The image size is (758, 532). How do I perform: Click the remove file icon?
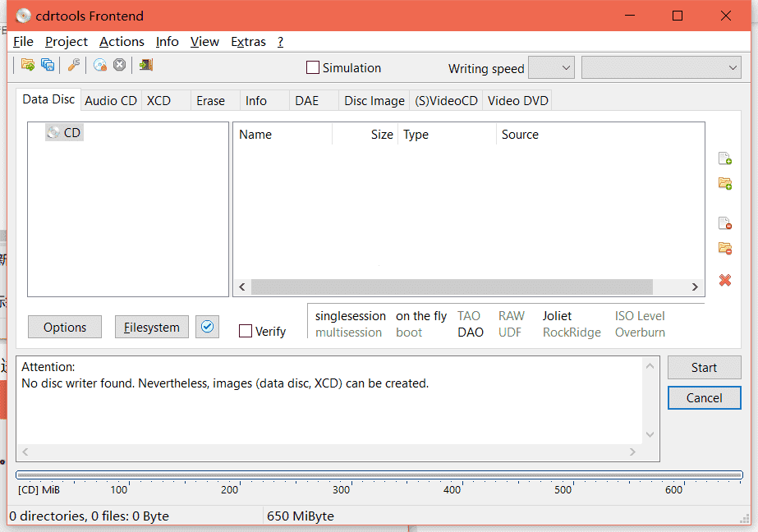click(x=724, y=222)
